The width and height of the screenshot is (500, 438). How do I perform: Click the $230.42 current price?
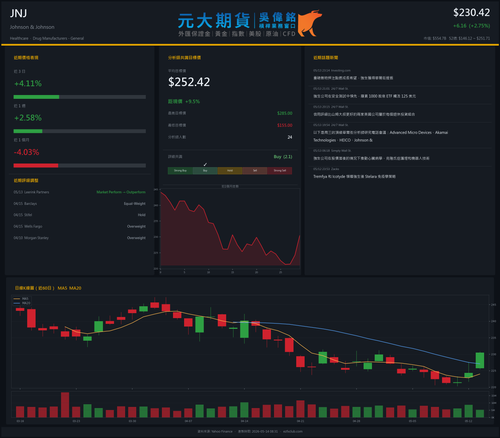tap(471, 13)
